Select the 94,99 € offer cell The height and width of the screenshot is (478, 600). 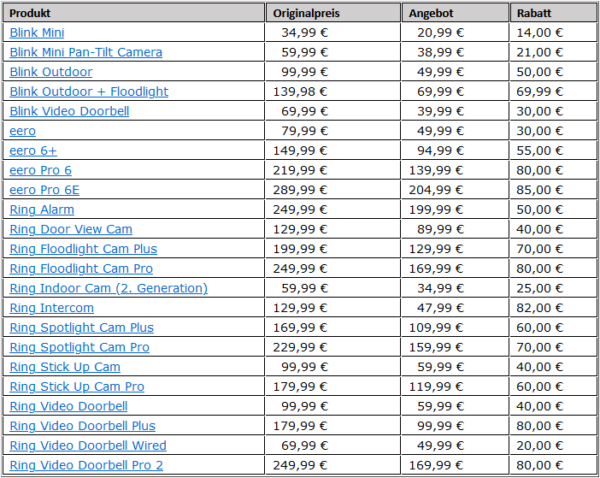455,150
